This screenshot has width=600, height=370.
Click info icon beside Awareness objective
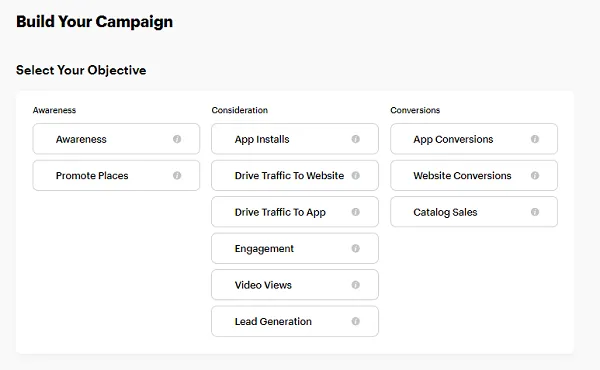point(177,139)
